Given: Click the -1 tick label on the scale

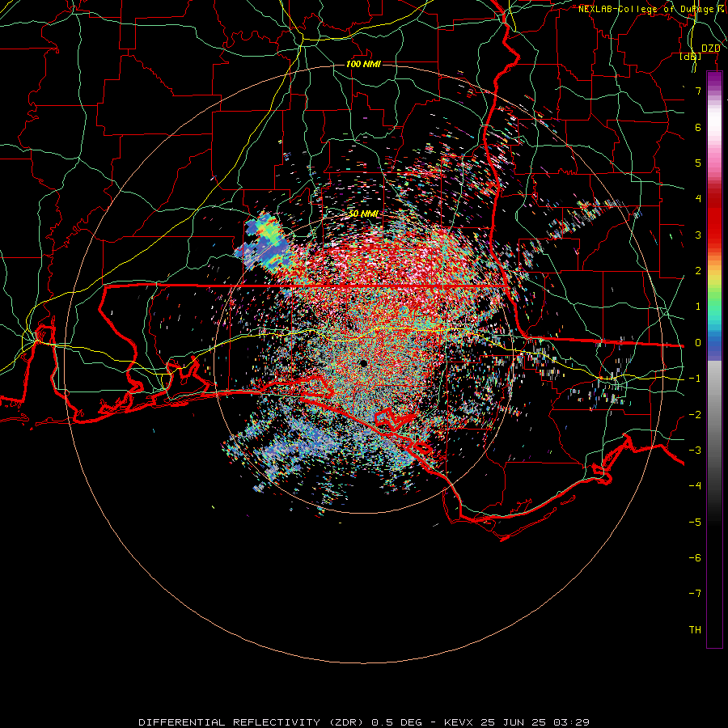Looking at the screenshot, I should [695, 379].
